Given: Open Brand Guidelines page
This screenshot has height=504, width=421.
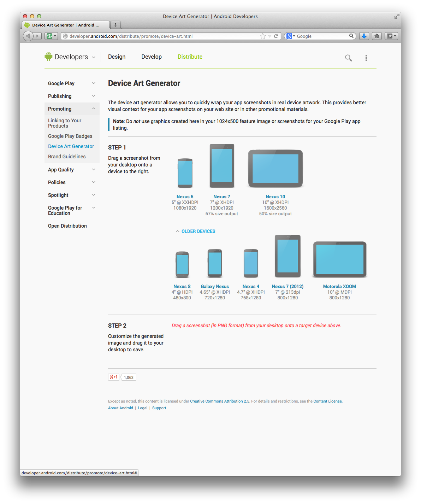Looking at the screenshot, I should click(x=67, y=157).
